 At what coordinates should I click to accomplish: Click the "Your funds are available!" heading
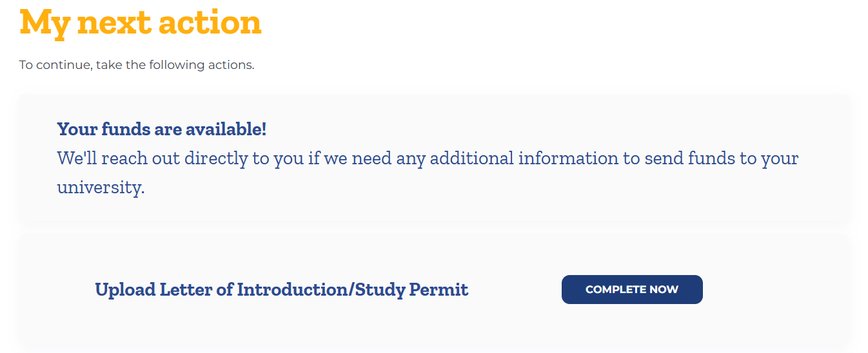click(162, 129)
